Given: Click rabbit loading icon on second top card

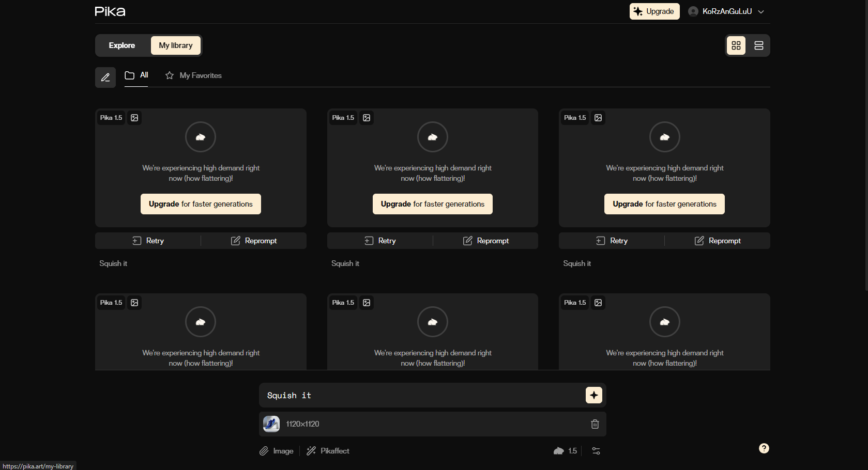Looking at the screenshot, I should pos(433,137).
